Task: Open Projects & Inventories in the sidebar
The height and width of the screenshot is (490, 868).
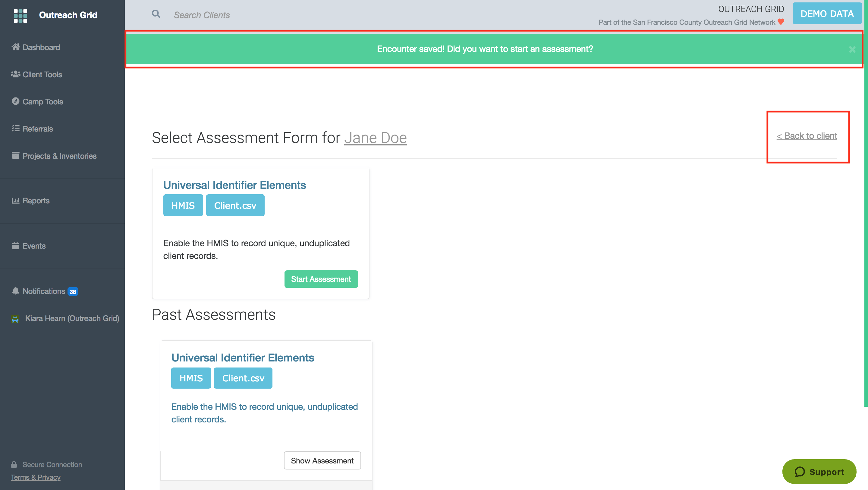Action: tap(59, 156)
